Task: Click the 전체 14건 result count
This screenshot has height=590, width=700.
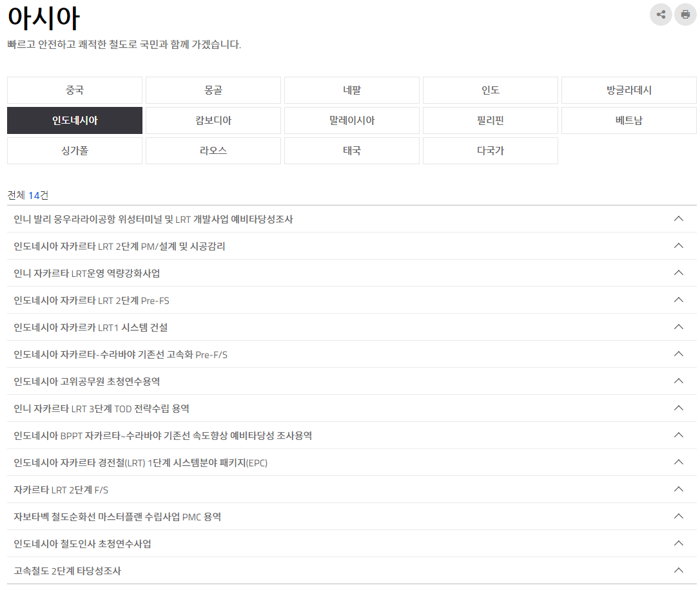Action: click(28, 195)
